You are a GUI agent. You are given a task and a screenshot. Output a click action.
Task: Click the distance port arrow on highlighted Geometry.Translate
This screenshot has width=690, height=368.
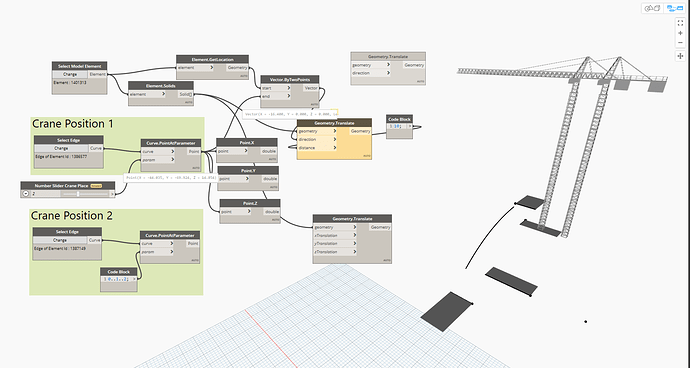tap(335, 147)
